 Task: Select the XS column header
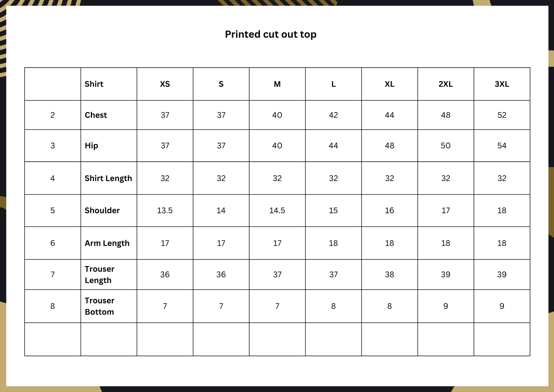pyautogui.click(x=165, y=84)
